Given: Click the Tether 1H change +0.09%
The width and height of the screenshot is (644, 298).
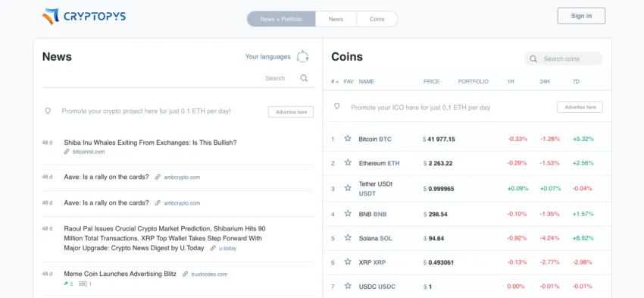Looking at the screenshot, I should 518,189.
